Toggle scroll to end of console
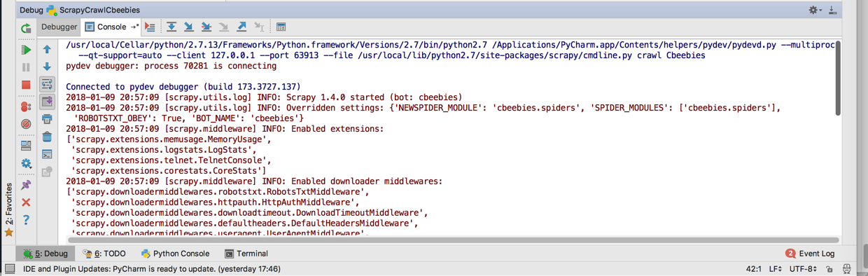The width and height of the screenshot is (868, 276). [47, 102]
